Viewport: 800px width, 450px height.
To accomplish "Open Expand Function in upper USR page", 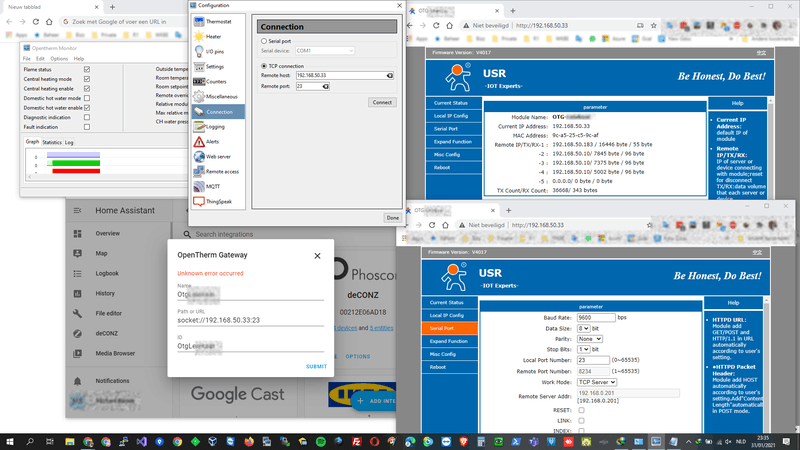I will point(453,141).
